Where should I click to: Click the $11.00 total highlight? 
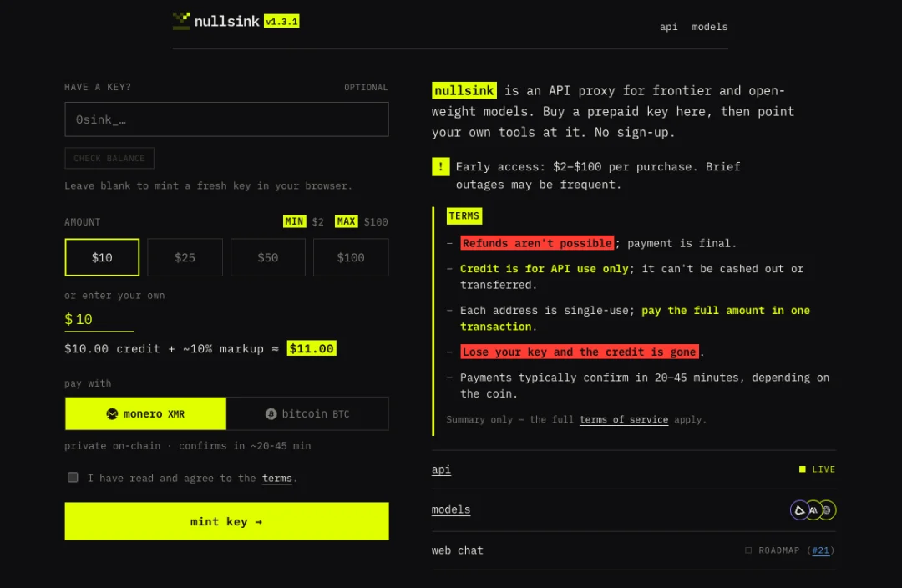(x=312, y=348)
